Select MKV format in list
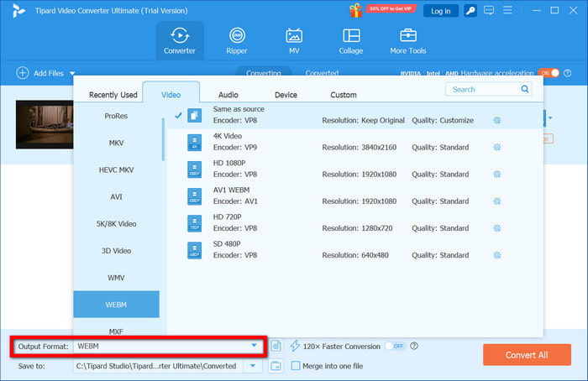 pyautogui.click(x=116, y=143)
